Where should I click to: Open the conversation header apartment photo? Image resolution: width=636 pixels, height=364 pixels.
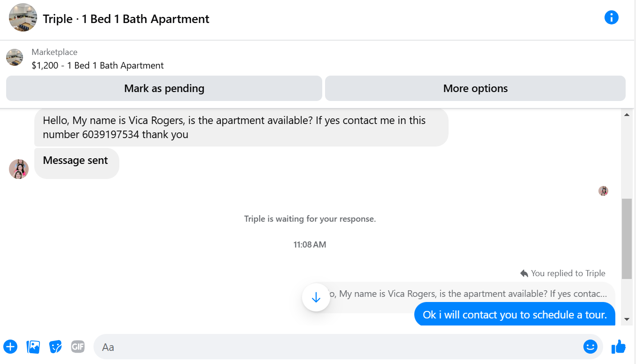(23, 18)
